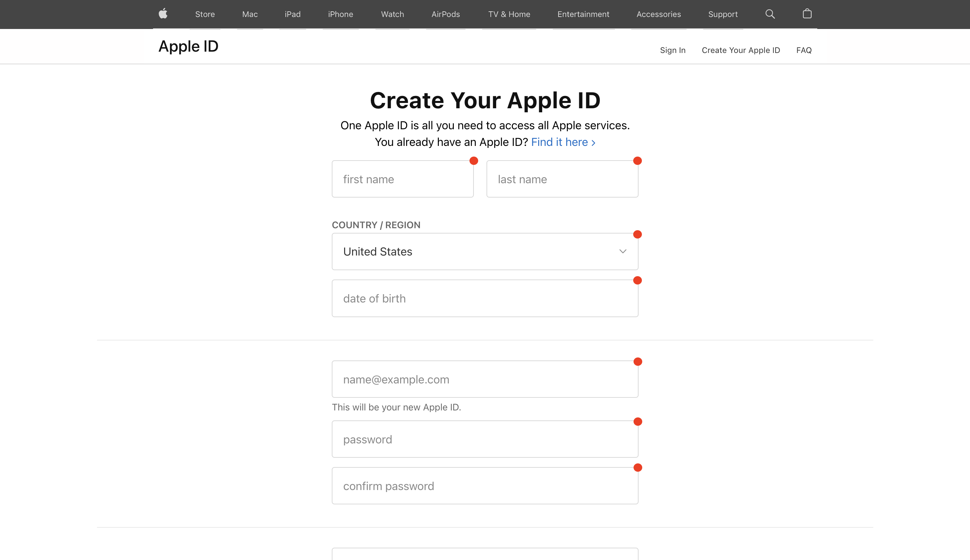This screenshot has height=560, width=970.
Task: Go to the Support page
Action: pos(723,14)
